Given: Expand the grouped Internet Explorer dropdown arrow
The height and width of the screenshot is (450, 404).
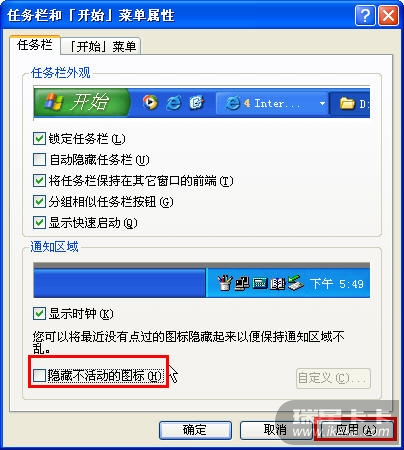Looking at the screenshot, I should coord(322,103).
